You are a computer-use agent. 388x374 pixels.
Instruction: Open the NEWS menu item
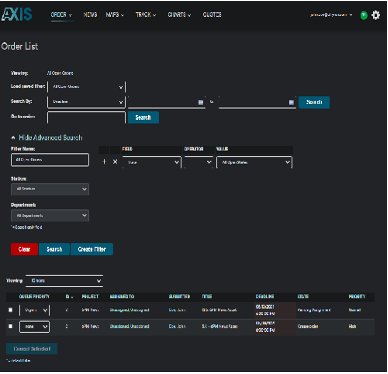click(x=90, y=15)
